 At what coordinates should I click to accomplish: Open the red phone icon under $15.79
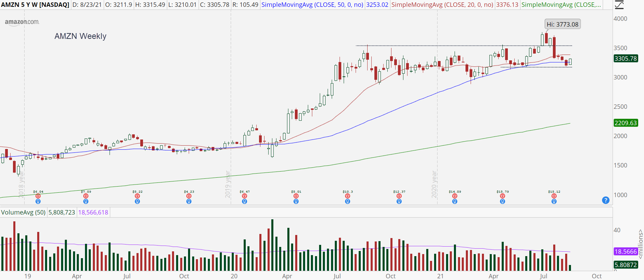(x=503, y=196)
